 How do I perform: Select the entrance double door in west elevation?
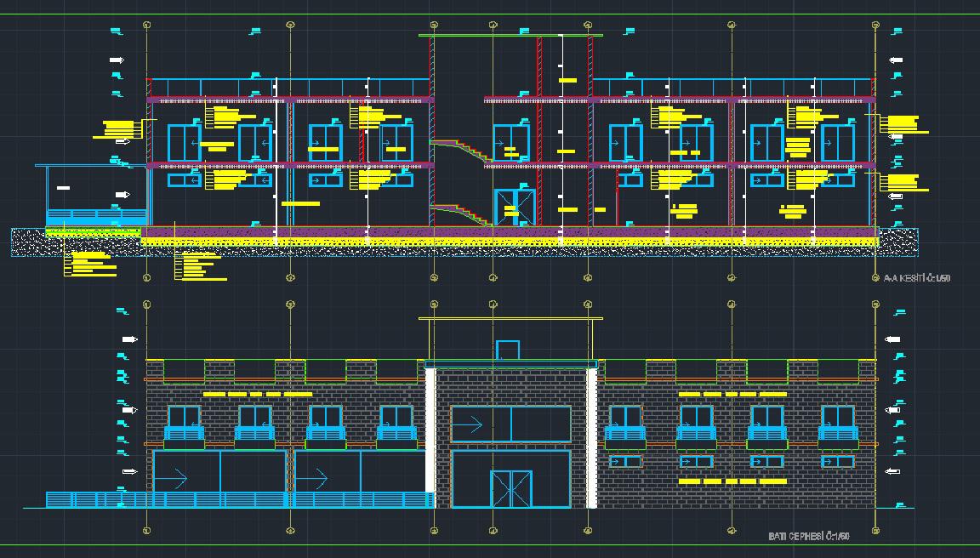[510, 489]
